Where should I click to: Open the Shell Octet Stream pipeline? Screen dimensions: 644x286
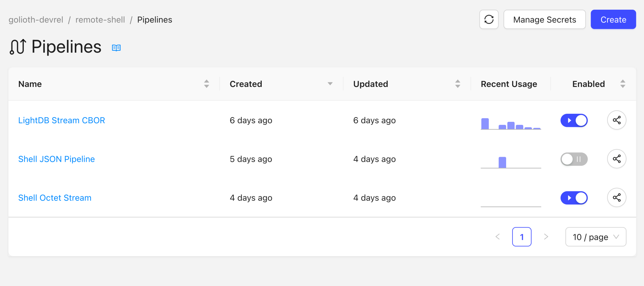pyautogui.click(x=55, y=197)
